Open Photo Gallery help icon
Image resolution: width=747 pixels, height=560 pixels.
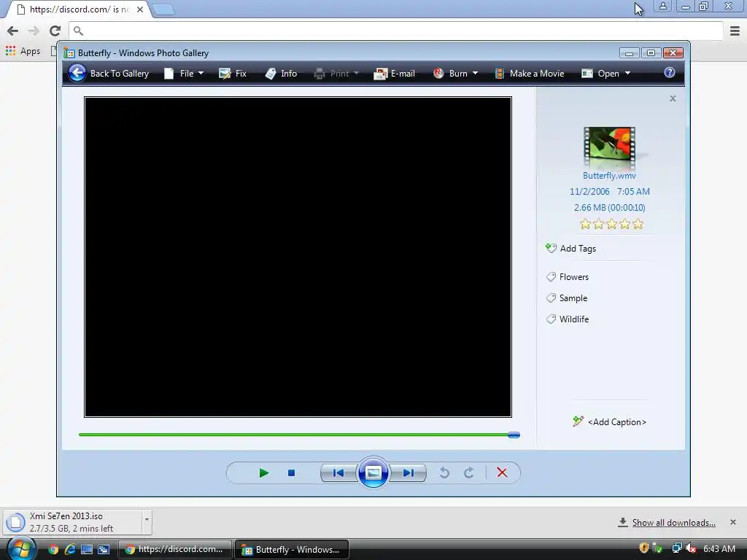coord(670,72)
